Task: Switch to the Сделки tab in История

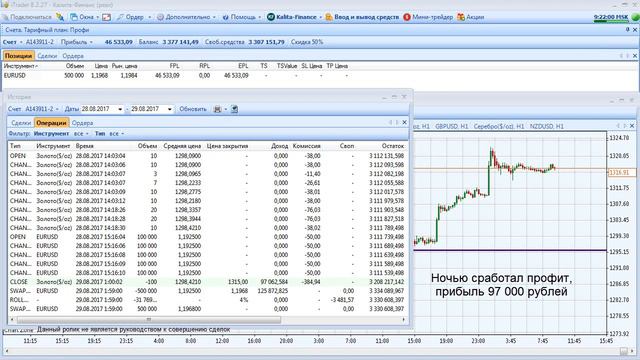Action: tap(21, 123)
